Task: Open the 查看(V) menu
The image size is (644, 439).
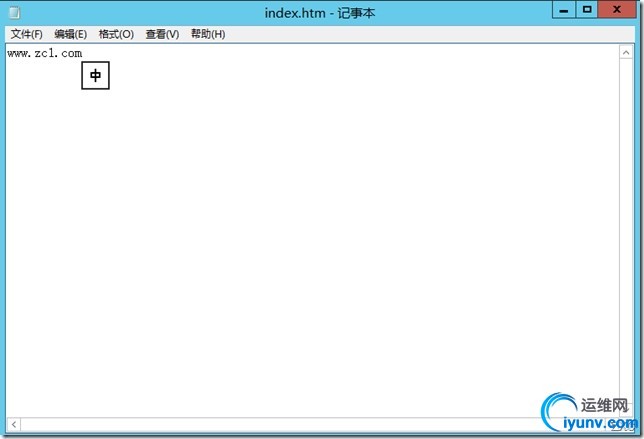Action: tap(162, 34)
